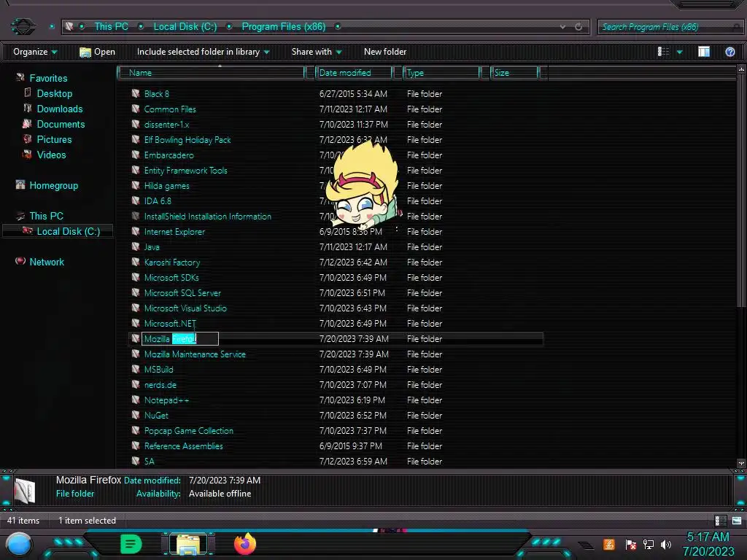This screenshot has height=560, width=747.
Task: Click the scroll down arrow of file list
Action: click(x=741, y=463)
